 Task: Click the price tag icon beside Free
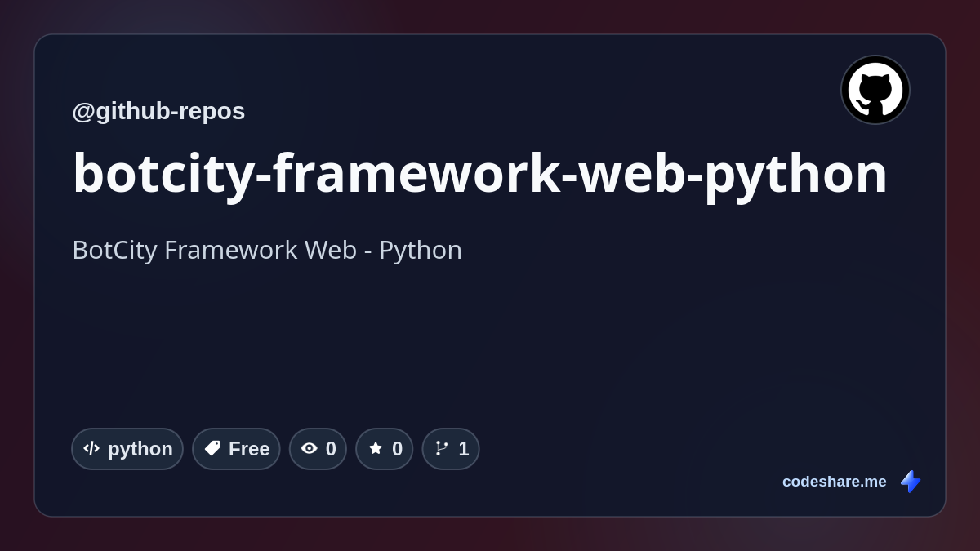(x=212, y=448)
